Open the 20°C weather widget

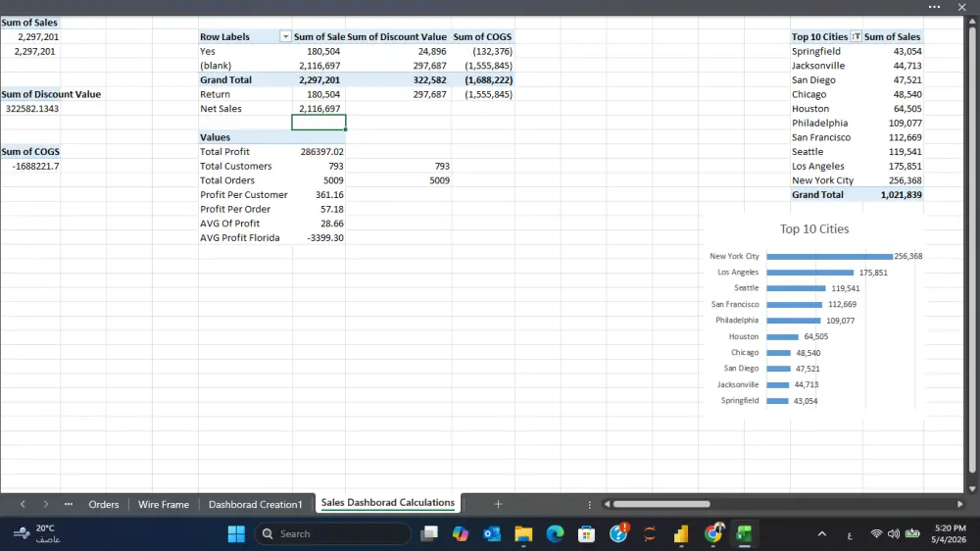[36, 534]
